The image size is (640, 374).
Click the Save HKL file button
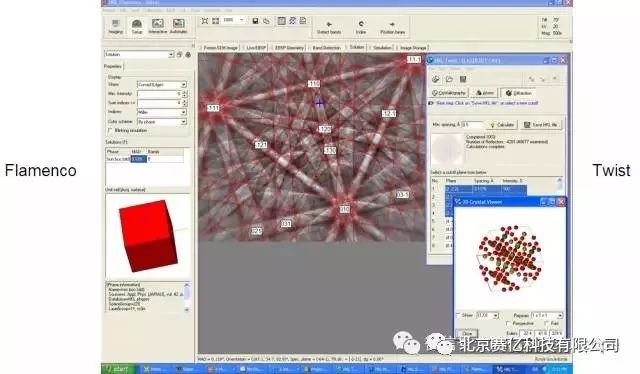pyautogui.click(x=541, y=125)
